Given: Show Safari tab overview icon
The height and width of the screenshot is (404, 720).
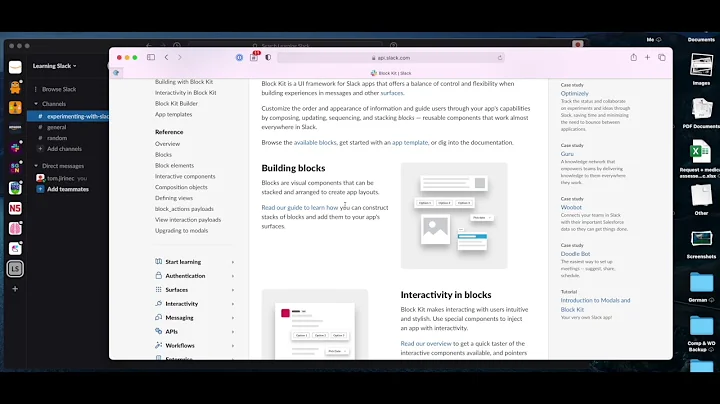Looking at the screenshot, I should pos(661,57).
